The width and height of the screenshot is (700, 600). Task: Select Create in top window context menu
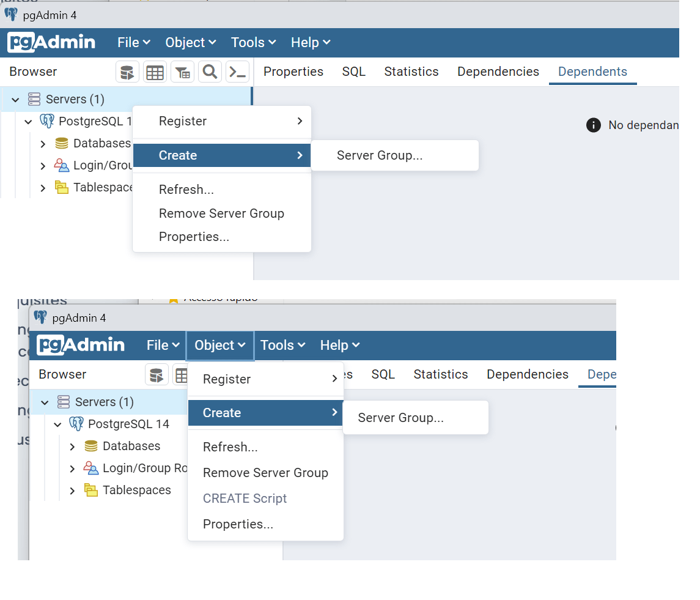[222, 155]
